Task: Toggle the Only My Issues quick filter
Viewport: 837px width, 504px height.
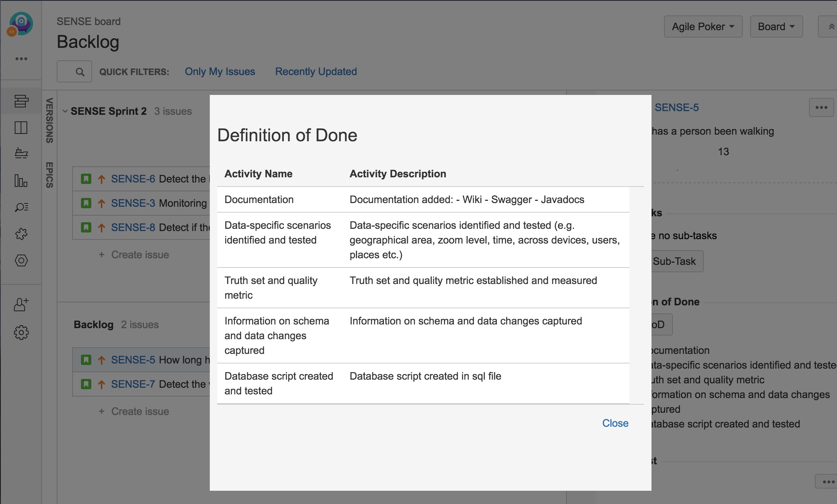Action: click(x=220, y=71)
